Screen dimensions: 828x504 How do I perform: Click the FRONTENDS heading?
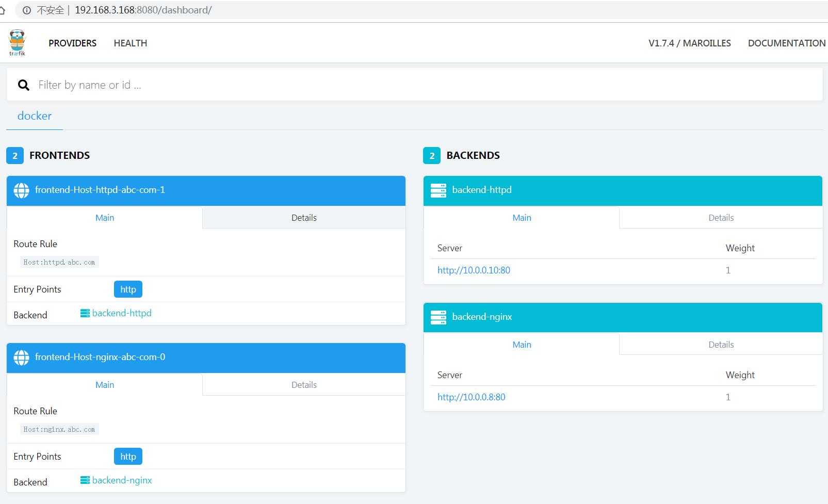60,156
